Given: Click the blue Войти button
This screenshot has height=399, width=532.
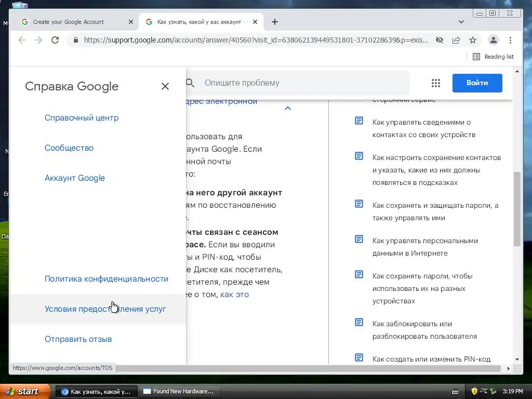Looking at the screenshot, I should tap(477, 83).
